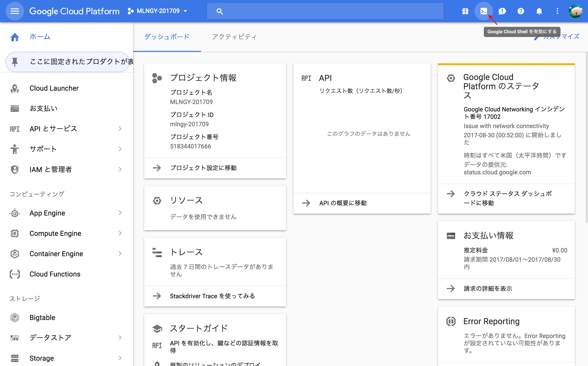
Task: Click the project ID mlngy-201709 text
Action: click(189, 124)
